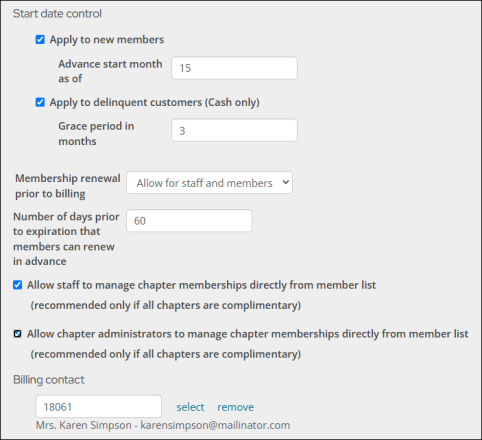This screenshot has width=482, height=440.
Task: Click the Advance start month as of label
Action: pyautogui.click(x=110, y=71)
